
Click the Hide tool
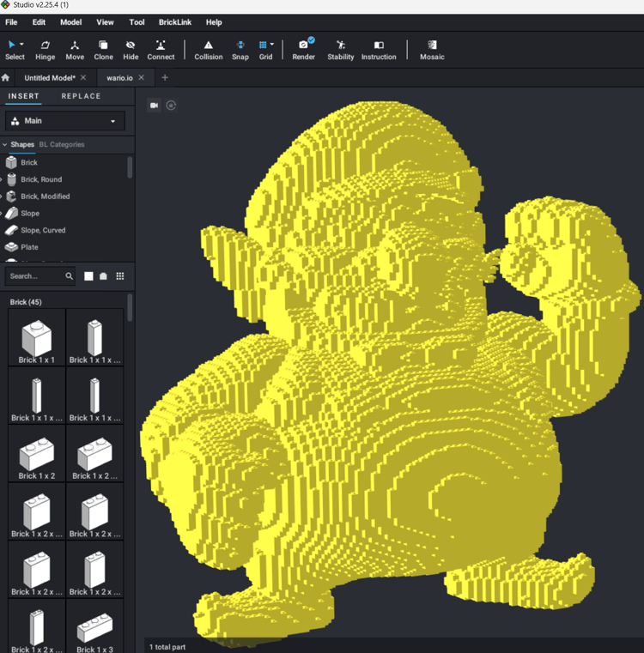pyautogui.click(x=131, y=50)
